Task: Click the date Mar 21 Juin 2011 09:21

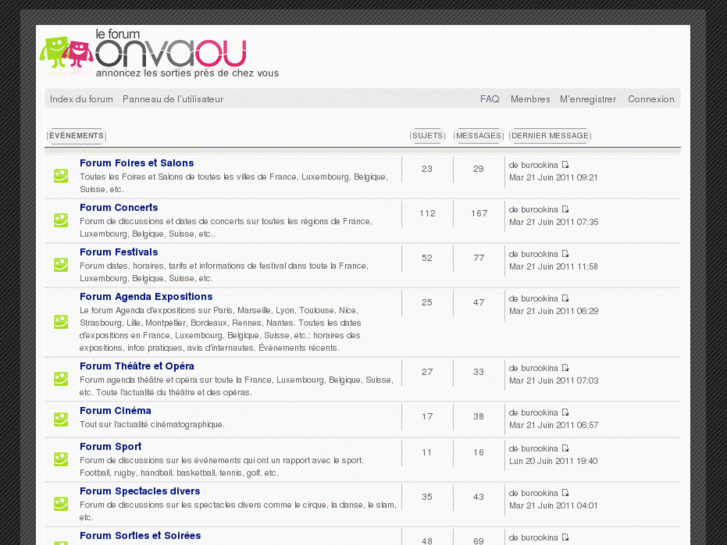Action: coord(554,178)
